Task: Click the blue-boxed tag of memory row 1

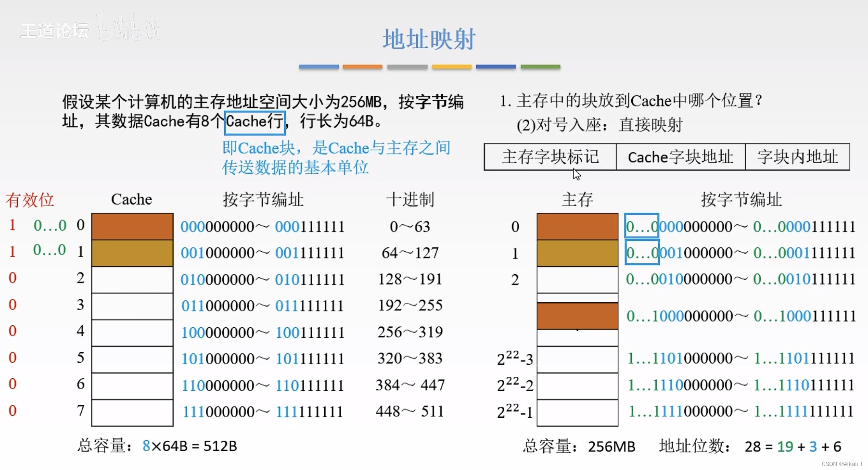Action: pyautogui.click(x=642, y=252)
